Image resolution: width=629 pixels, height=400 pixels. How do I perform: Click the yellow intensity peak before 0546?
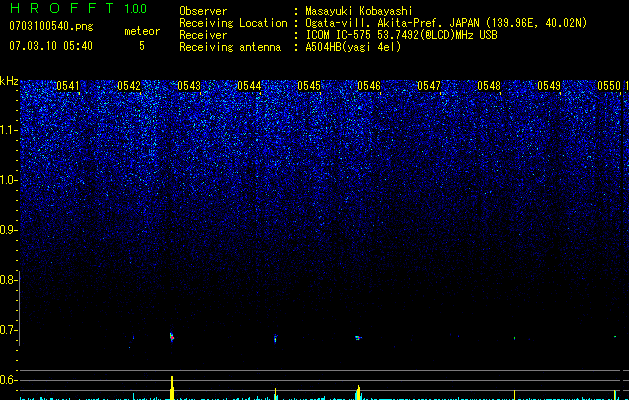pos(358,392)
